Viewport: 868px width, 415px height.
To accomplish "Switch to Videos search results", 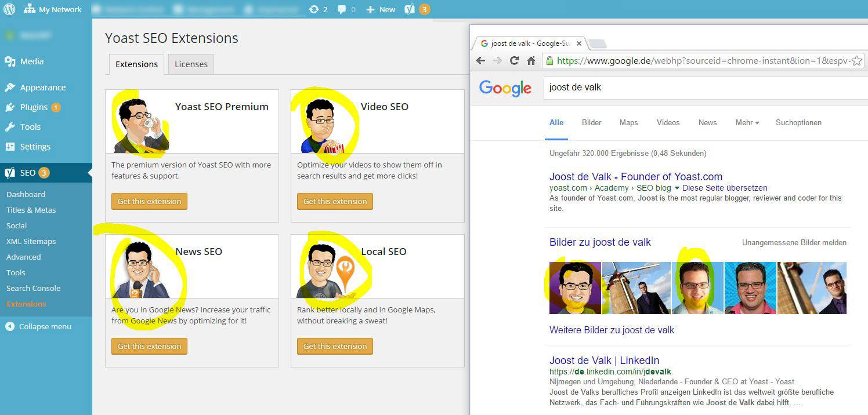I will pos(668,123).
